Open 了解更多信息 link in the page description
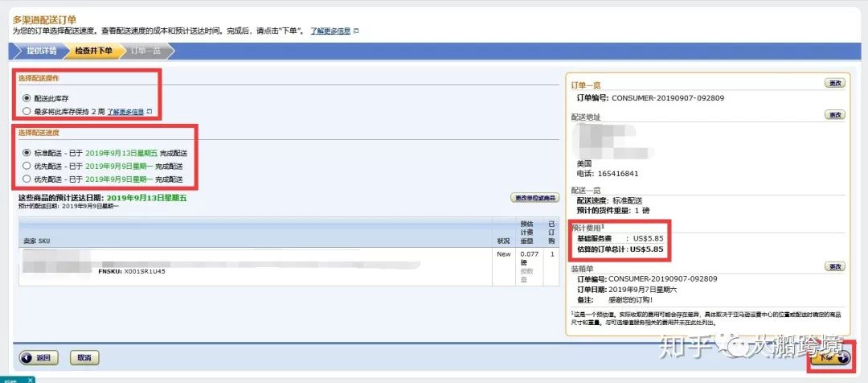Screen dimensions: 868x383 click(330, 31)
